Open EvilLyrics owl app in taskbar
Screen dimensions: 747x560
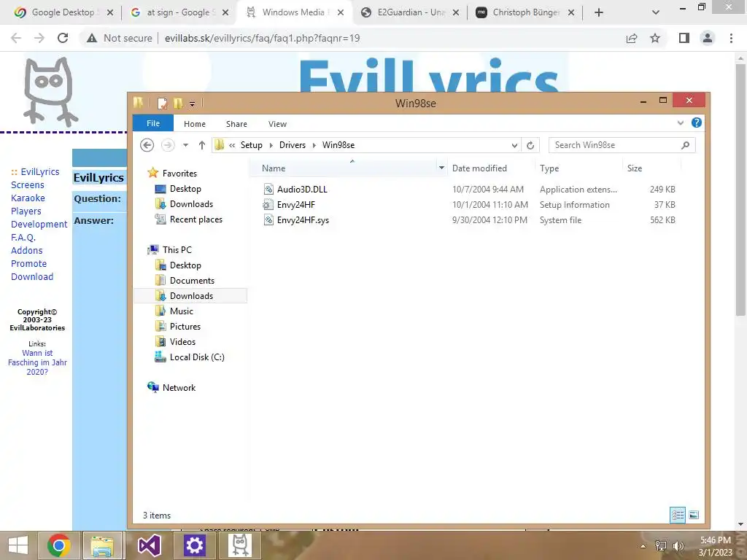coord(239,545)
